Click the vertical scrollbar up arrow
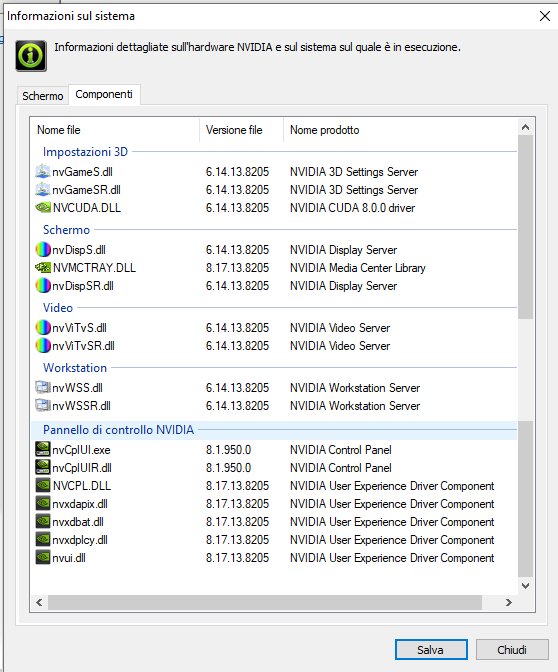Screen dimensions: 558x672 point(525,127)
